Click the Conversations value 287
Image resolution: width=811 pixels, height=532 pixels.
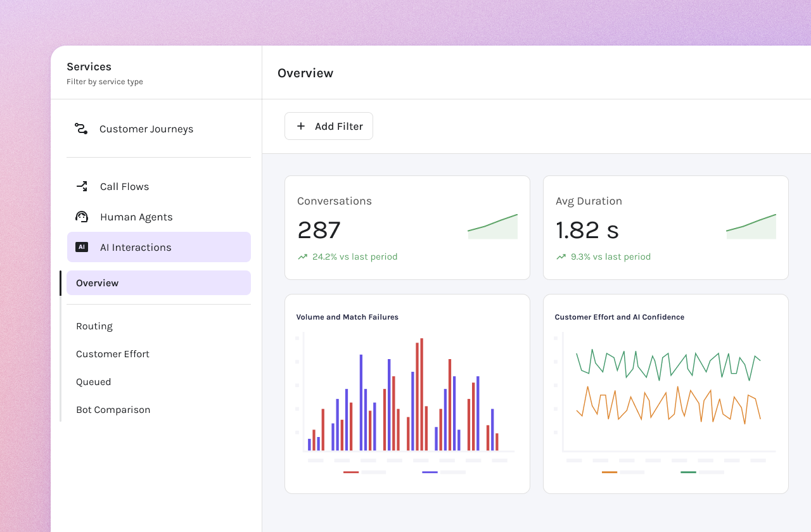[x=319, y=230]
